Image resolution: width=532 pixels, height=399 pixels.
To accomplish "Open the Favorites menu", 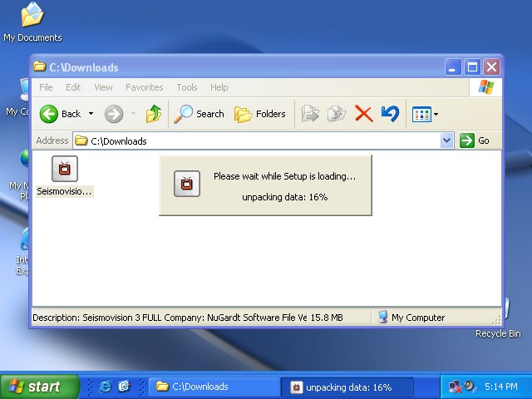I will pyautogui.click(x=144, y=87).
